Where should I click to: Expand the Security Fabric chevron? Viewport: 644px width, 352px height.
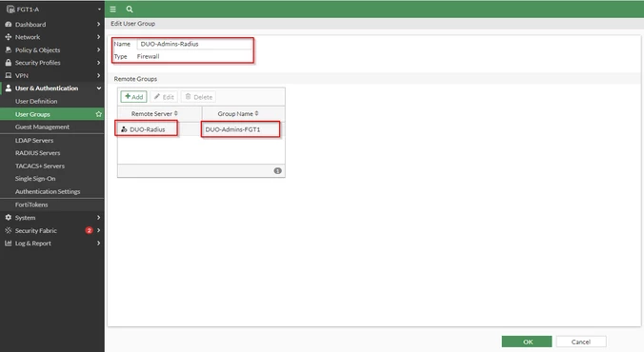point(98,230)
